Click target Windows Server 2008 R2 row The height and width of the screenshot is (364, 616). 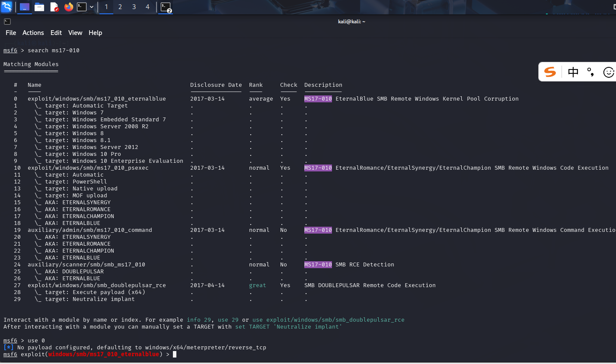point(92,127)
